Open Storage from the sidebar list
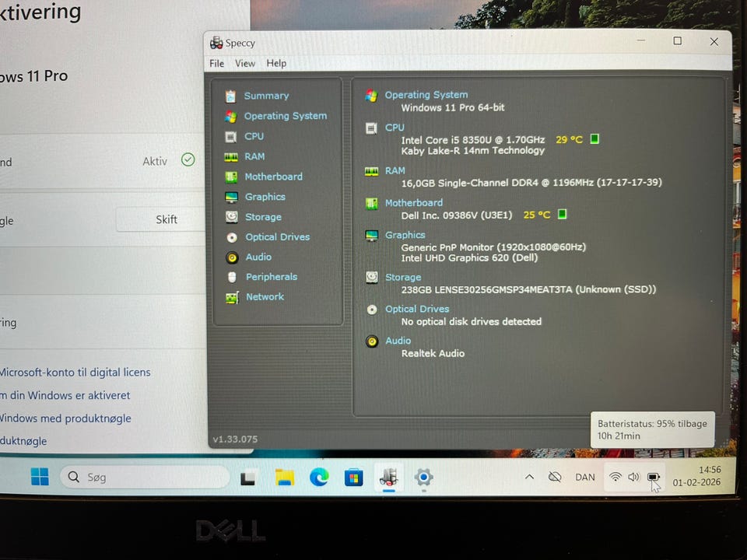This screenshot has width=747, height=560. (263, 217)
